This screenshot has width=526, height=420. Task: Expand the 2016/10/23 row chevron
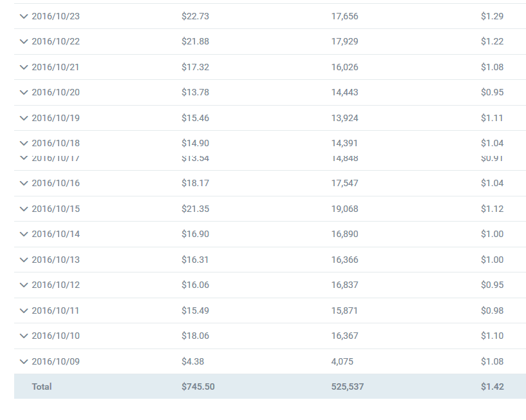tap(24, 16)
